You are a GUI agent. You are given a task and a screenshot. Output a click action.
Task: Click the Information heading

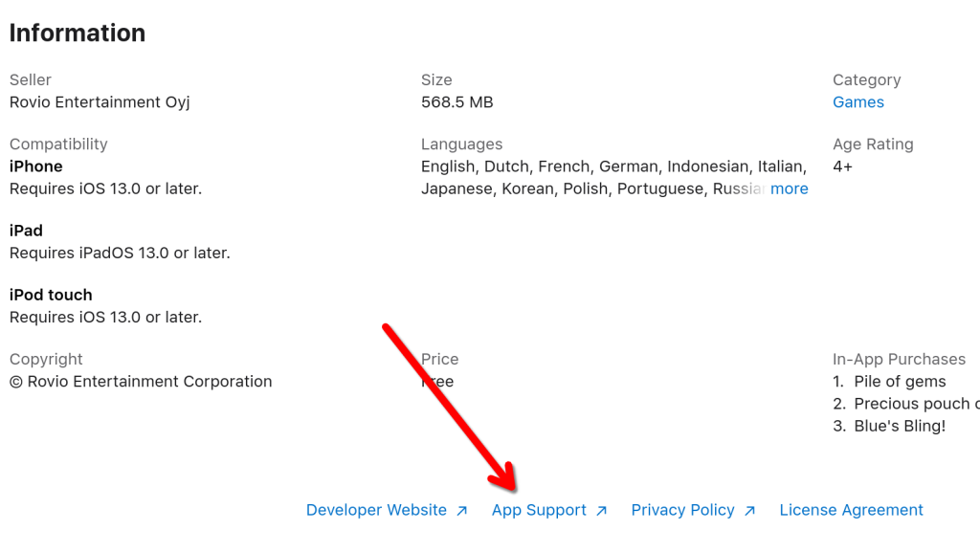[x=78, y=33]
